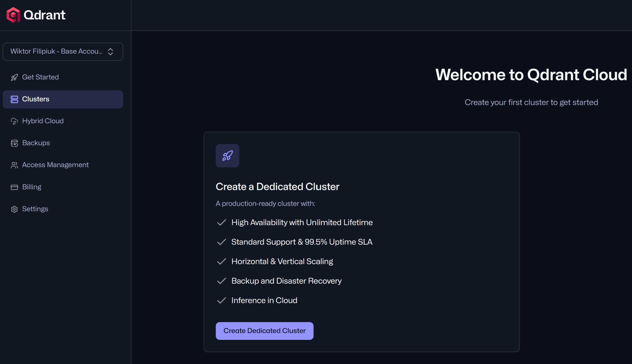Image resolution: width=632 pixels, height=364 pixels.
Task: Click 'Backup and Disaster Recovery' text
Action: (x=286, y=281)
